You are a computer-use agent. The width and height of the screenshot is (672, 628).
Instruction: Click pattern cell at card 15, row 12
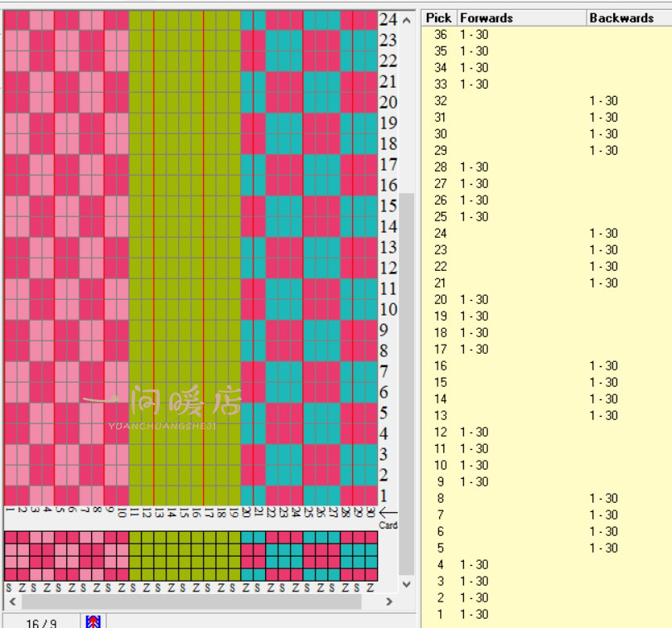point(185,268)
